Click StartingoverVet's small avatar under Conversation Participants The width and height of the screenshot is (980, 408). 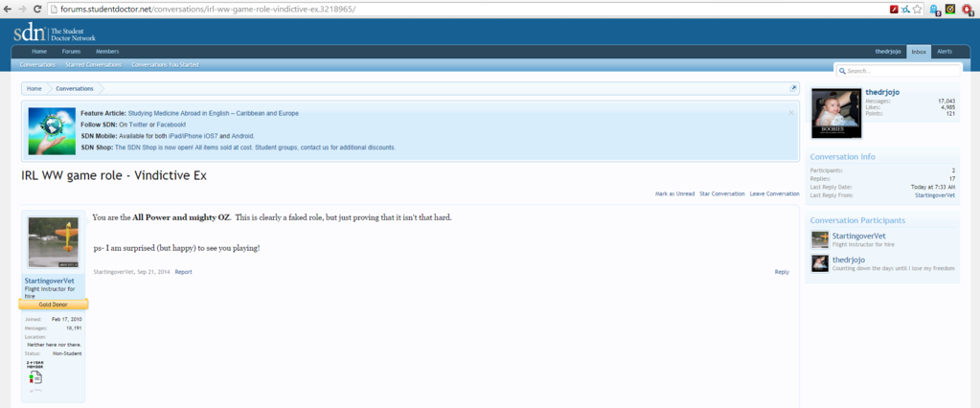tap(819, 240)
